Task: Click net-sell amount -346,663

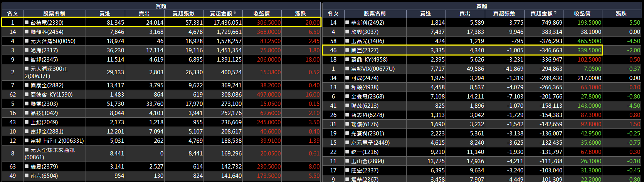Action: tap(551, 50)
